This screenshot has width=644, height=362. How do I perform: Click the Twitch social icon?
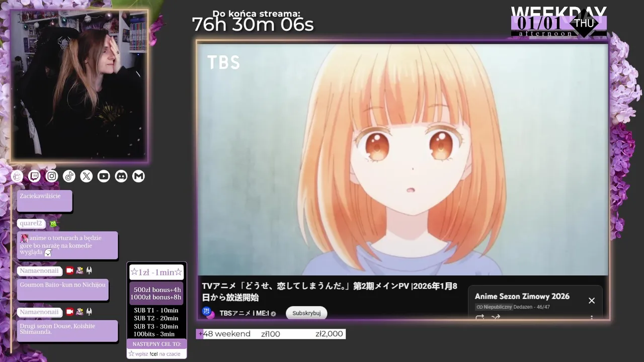(x=34, y=176)
